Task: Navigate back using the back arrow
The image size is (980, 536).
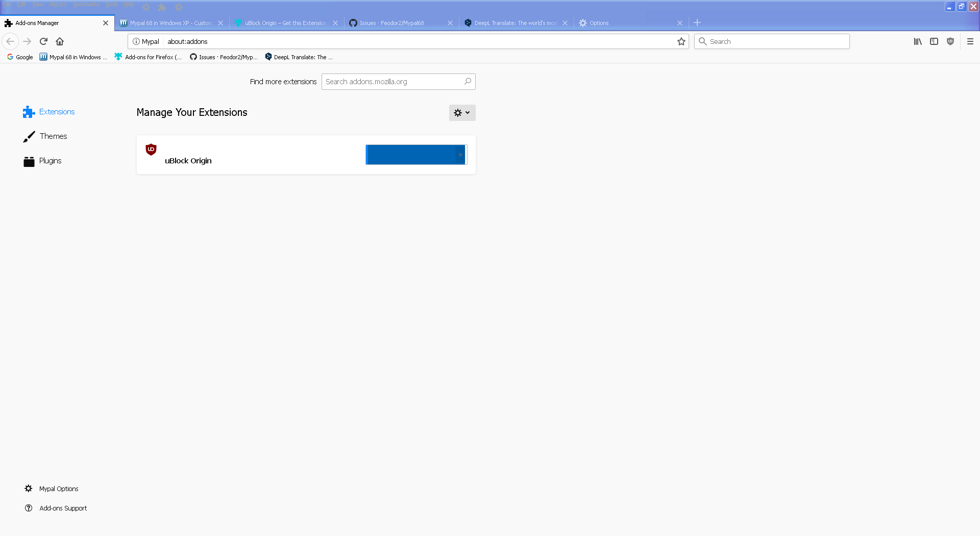Action: point(10,41)
